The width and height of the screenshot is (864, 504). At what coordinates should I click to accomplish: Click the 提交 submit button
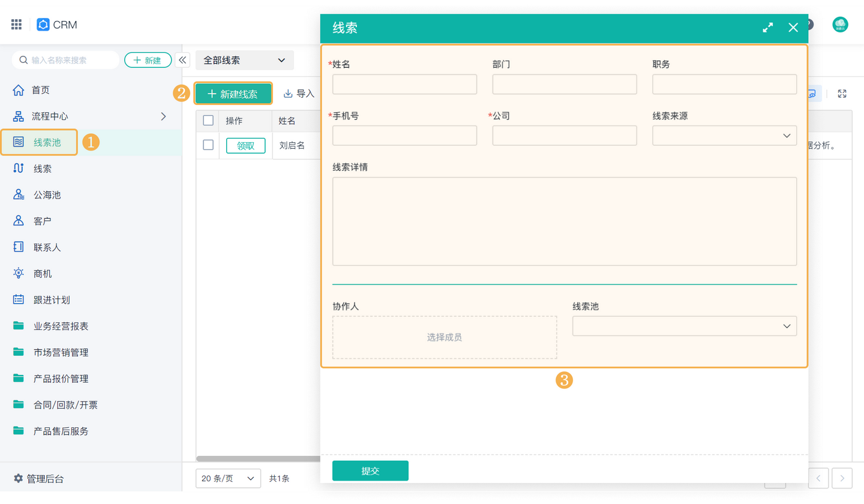pyautogui.click(x=370, y=471)
